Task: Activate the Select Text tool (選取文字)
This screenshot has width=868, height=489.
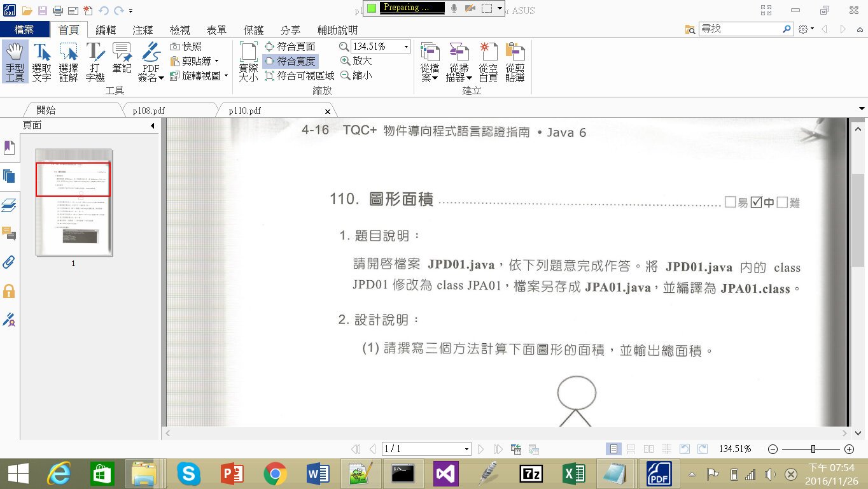Action: coord(41,62)
